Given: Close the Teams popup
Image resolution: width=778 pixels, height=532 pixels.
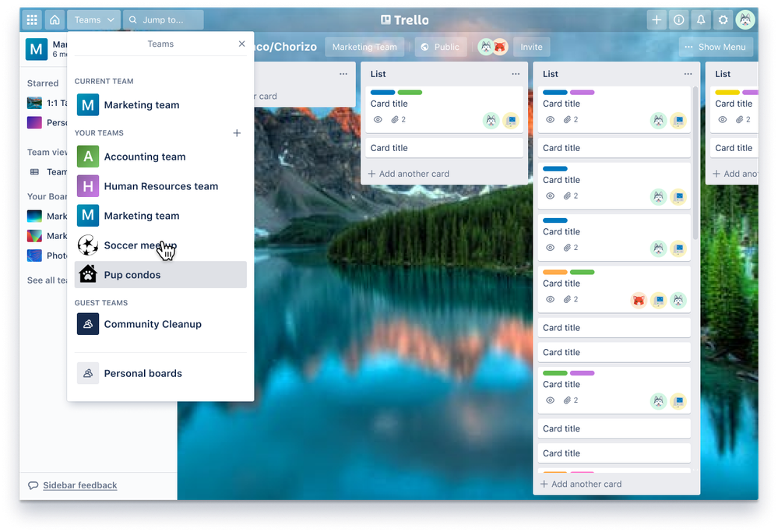Looking at the screenshot, I should [241, 44].
